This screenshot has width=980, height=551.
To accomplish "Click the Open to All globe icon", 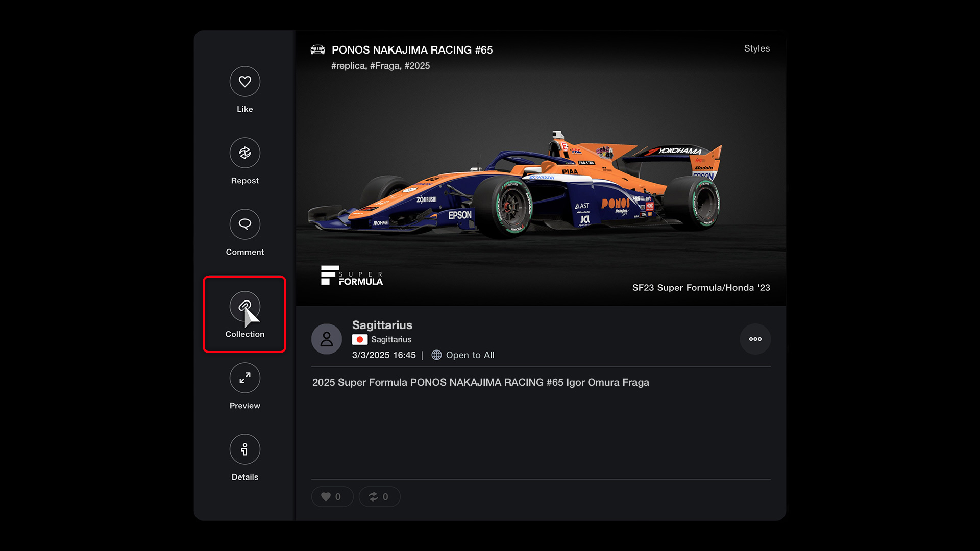I will (436, 355).
